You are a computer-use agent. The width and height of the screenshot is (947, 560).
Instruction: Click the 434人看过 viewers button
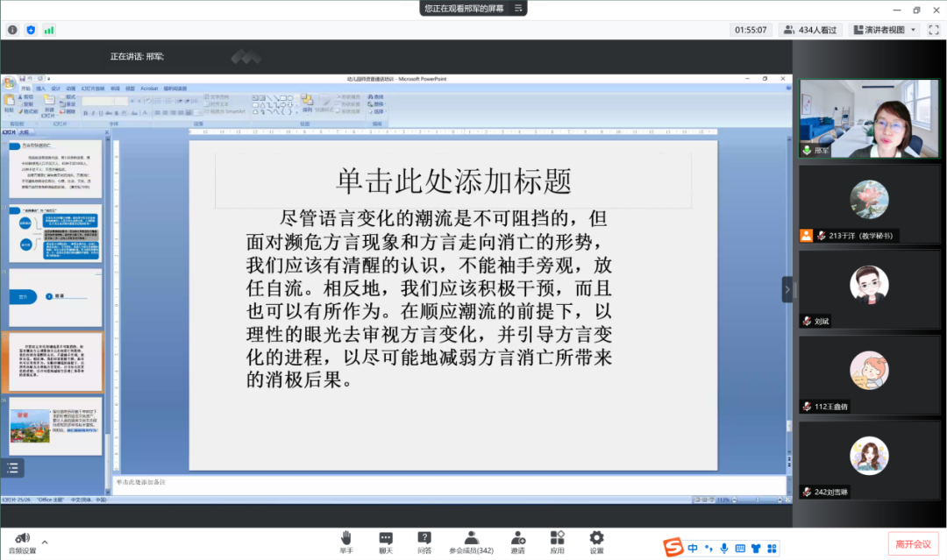(x=810, y=30)
